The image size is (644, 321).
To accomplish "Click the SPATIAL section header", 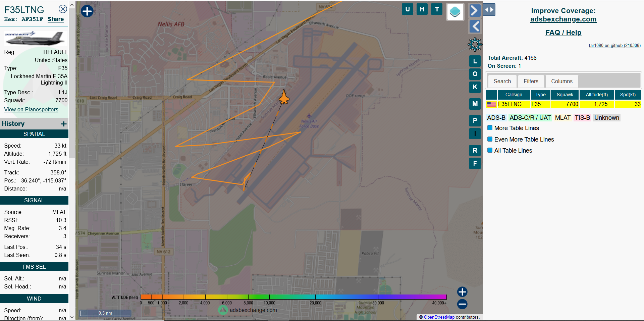I will point(34,134).
